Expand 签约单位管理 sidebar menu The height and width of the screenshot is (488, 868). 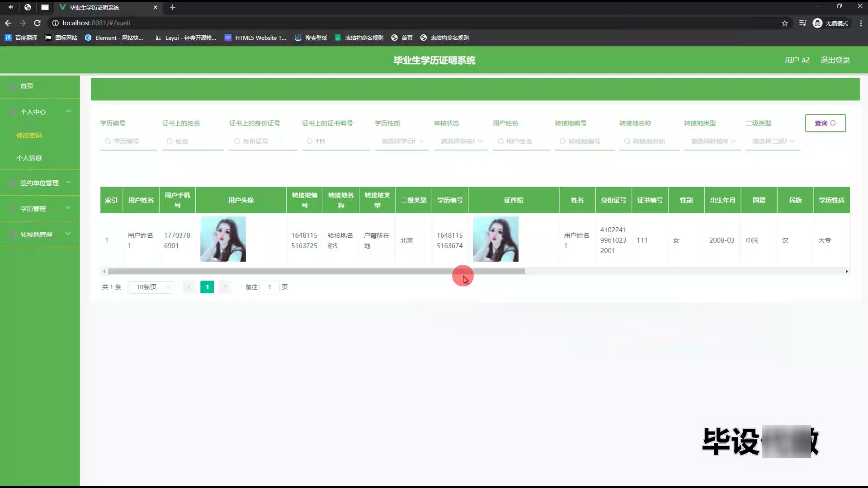point(40,183)
